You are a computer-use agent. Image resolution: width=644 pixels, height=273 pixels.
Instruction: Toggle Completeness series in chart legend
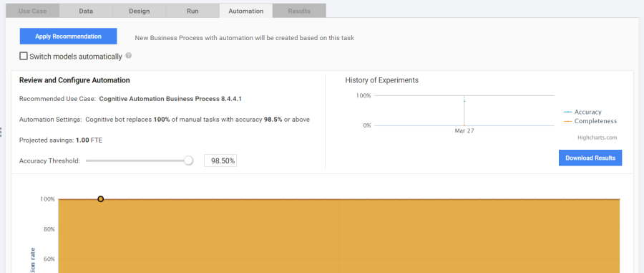coord(590,121)
